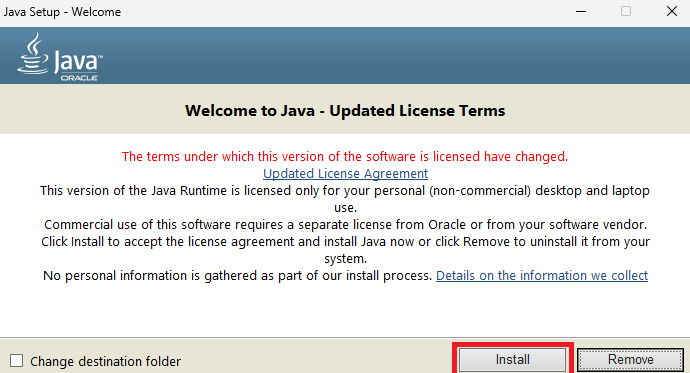Screen dimensions: 690x373
Task: Click the Java Oracle logo
Action: (x=60, y=57)
